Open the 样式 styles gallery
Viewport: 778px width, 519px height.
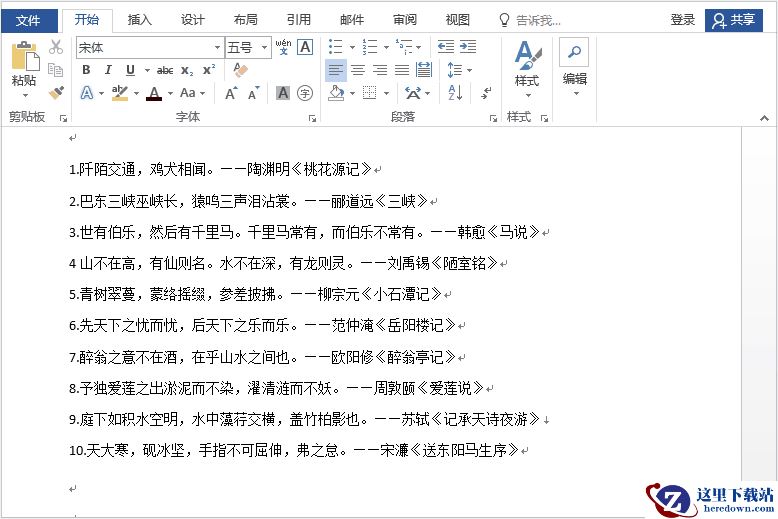click(x=527, y=68)
